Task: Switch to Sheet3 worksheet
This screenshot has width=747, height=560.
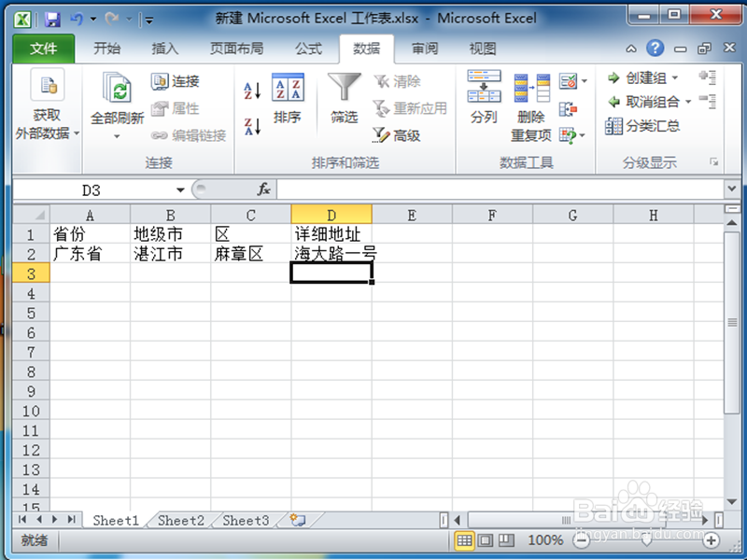Action: pyautogui.click(x=246, y=520)
